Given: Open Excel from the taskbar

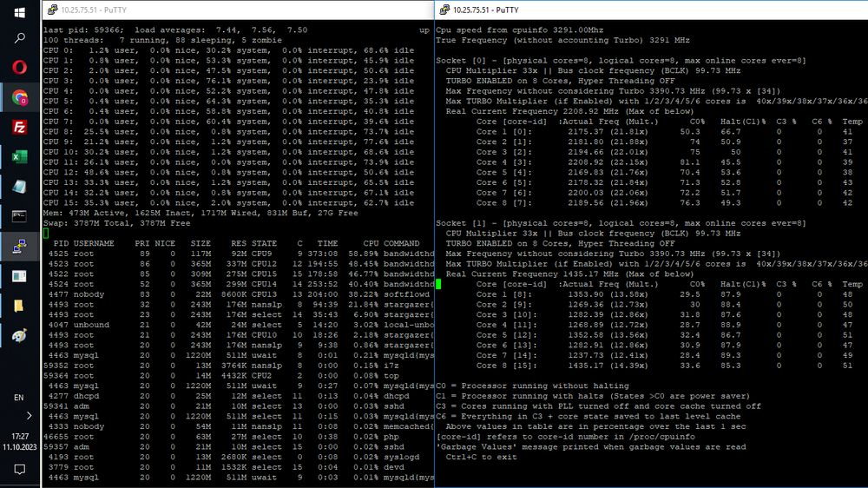Looking at the screenshot, I should coord(19,156).
